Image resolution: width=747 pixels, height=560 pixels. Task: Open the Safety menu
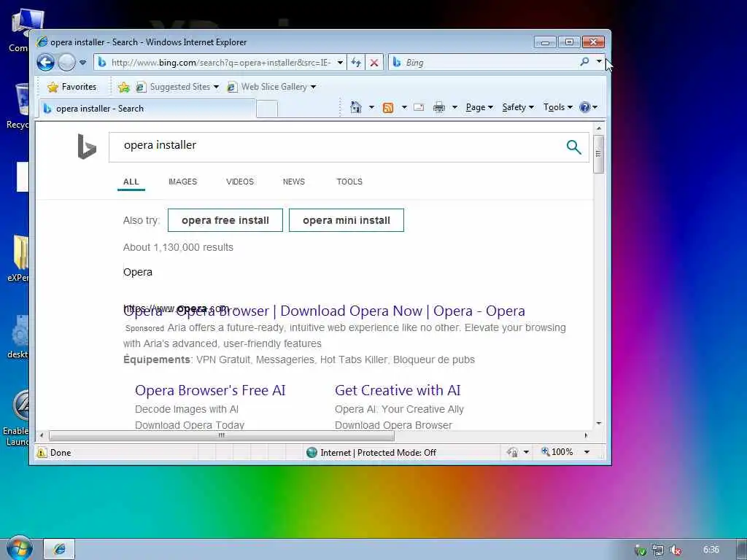coord(518,107)
